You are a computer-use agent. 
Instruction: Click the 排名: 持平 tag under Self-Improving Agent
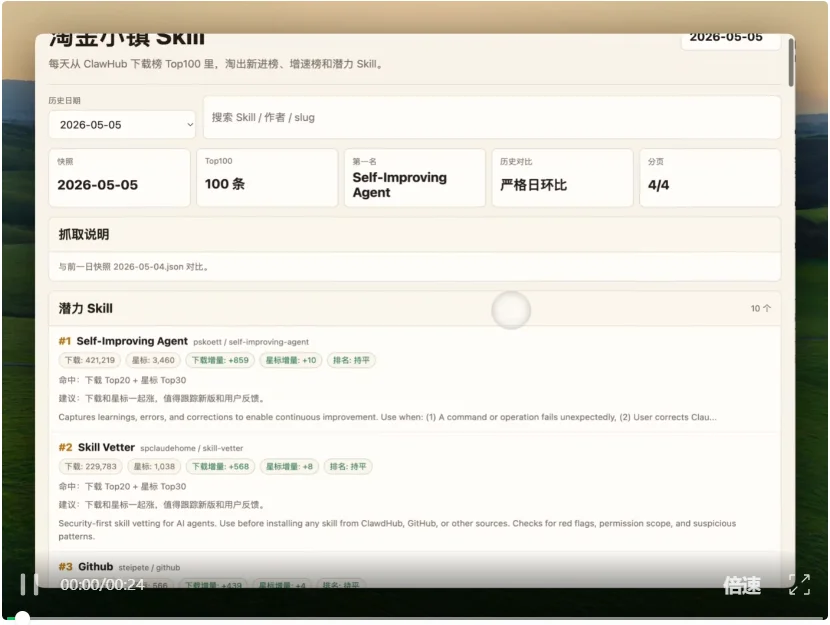351,360
